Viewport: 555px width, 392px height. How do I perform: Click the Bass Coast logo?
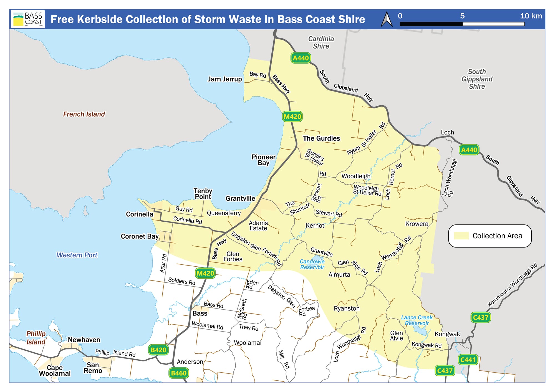point(28,19)
